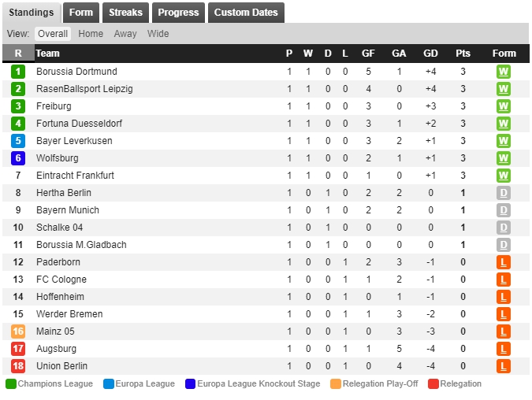Switch to the Form tab
Image resolution: width=532 pixels, height=400 pixels.
(x=81, y=13)
